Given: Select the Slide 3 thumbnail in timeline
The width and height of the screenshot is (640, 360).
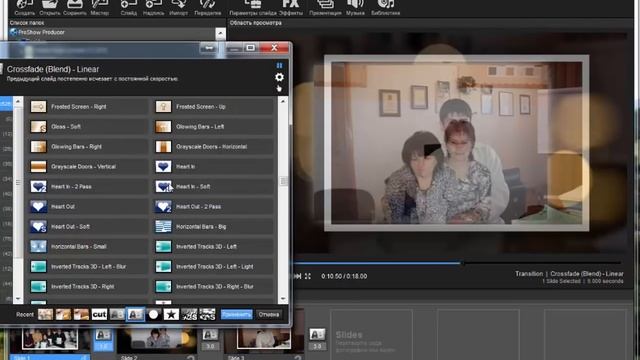Looking at the screenshot, I should tap(264, 339).
